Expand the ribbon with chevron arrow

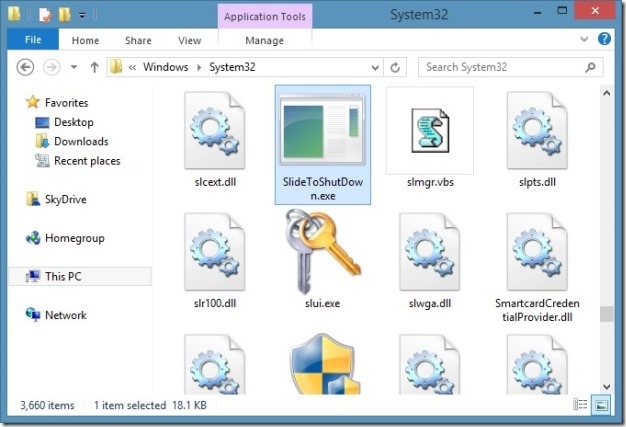[x=584, y=39]
